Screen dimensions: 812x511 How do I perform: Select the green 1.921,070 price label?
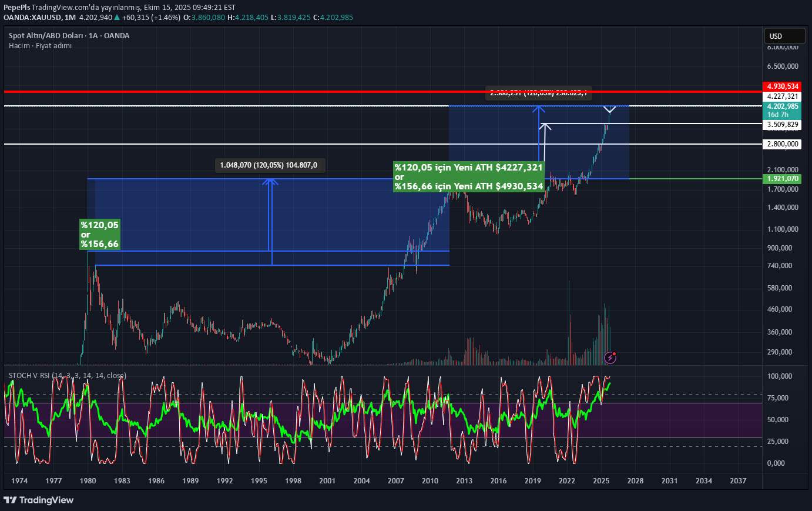tap(782, 179)
